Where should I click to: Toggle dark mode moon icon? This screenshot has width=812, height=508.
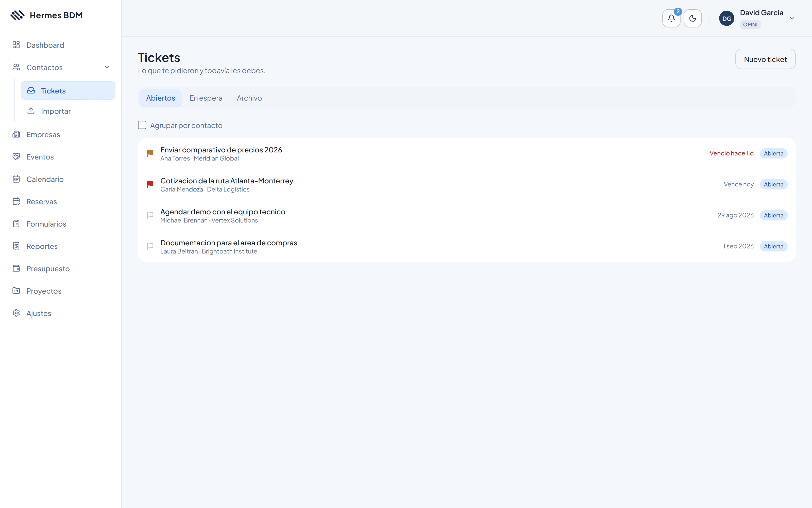pyautogui.click(x=692, y=18)
